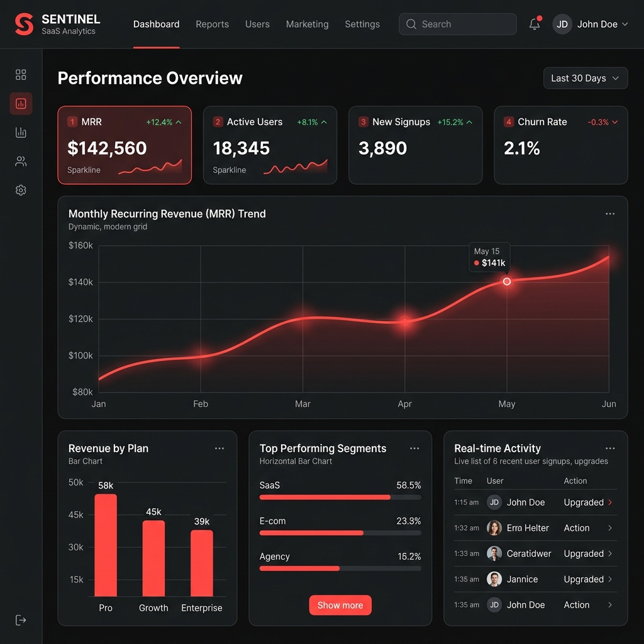Image resolution: width=644 pixels, height=644 pixels.
Task: Open settings using the sidebar gear icon
Action: (x=21, y=190)
